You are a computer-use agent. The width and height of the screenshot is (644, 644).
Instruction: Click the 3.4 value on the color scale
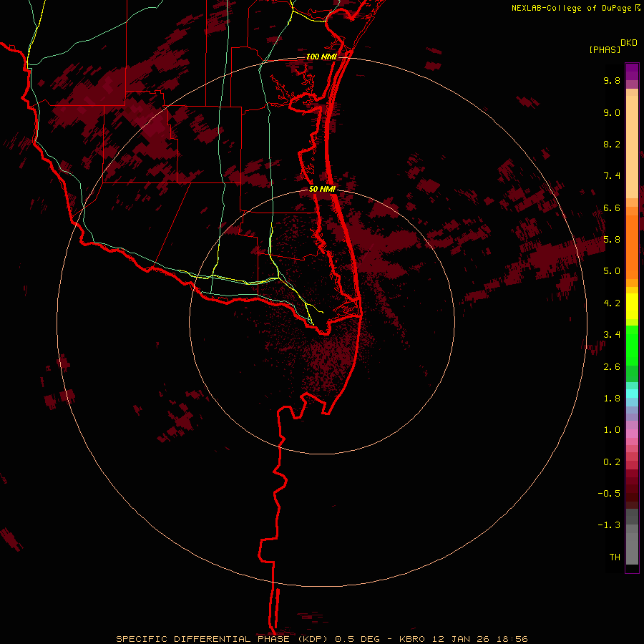(612, 335)
